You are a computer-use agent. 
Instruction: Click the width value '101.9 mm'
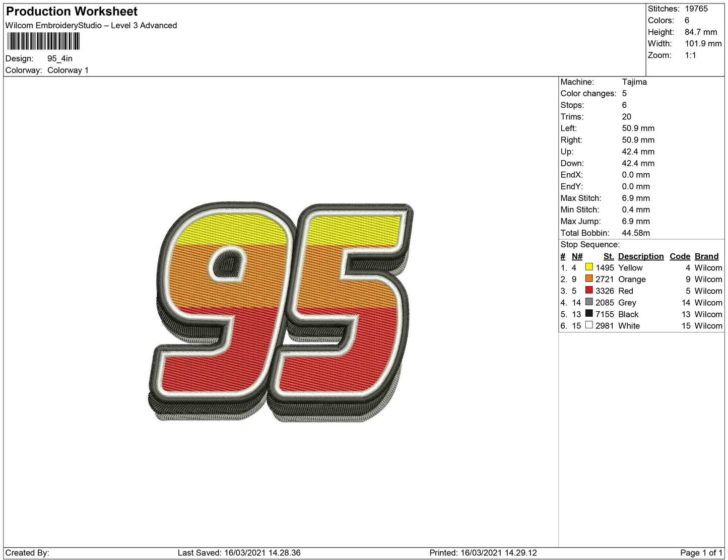(703, 43)
